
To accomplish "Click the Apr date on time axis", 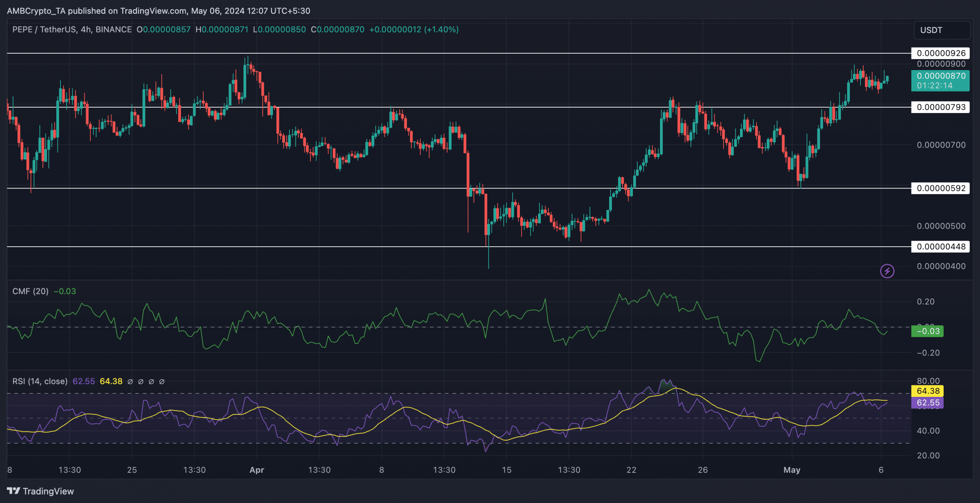I will [x=256, y=470].
